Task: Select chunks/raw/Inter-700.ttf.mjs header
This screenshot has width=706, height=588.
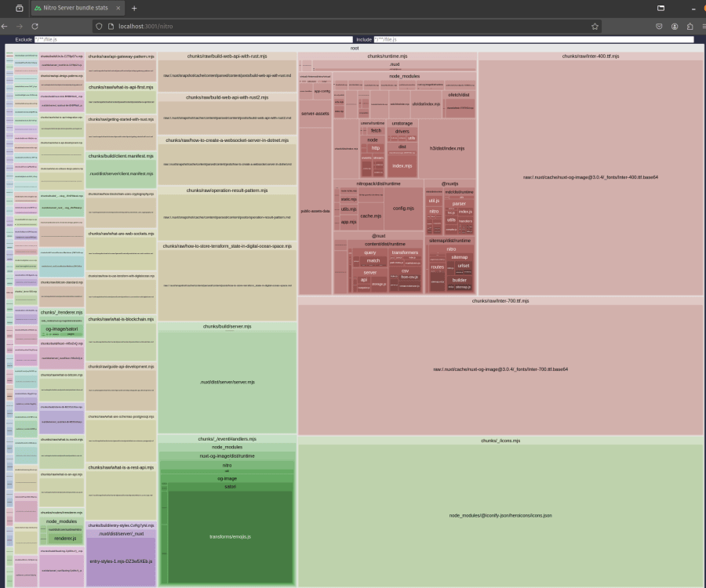Action: (x=500, y=300)
